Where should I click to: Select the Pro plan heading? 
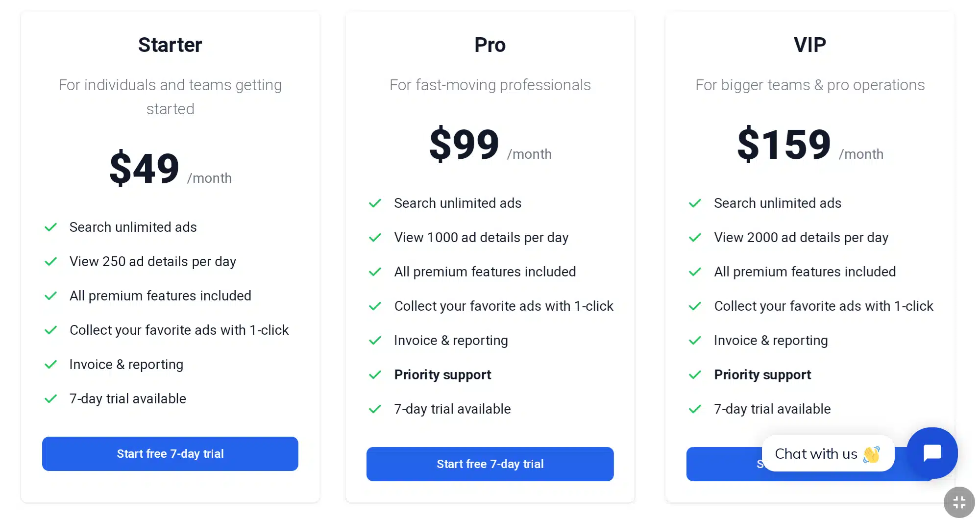tap(490, 45)
